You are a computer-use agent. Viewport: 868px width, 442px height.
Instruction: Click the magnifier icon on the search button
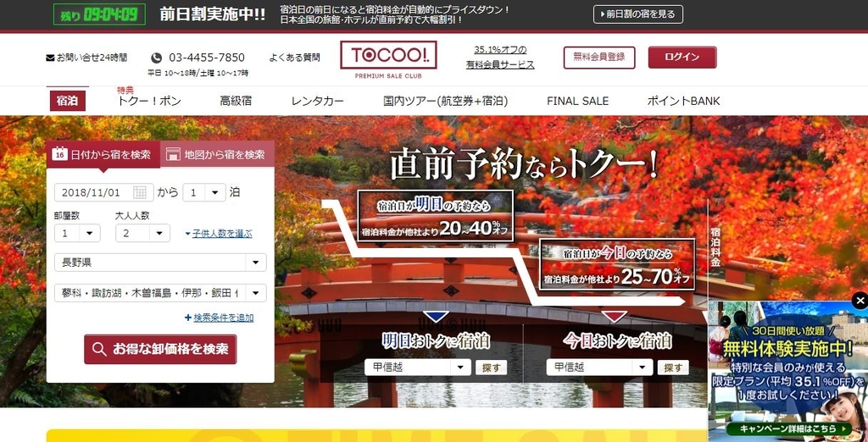tap(99, 349)
